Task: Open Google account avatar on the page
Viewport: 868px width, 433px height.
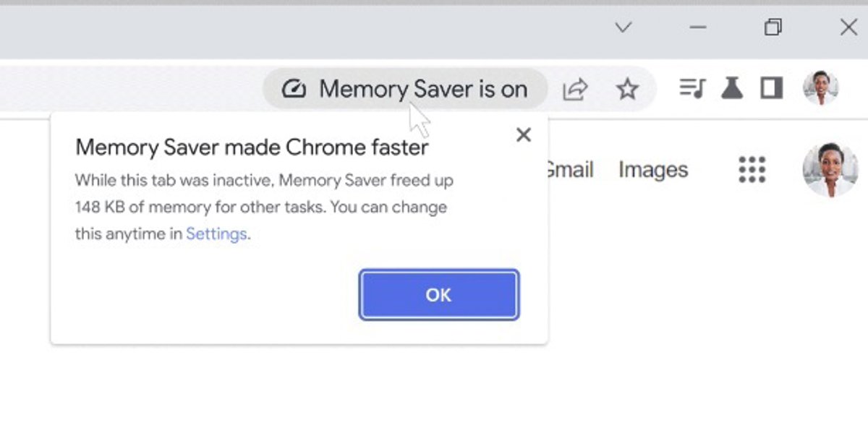Action: [x=830, y=170]
